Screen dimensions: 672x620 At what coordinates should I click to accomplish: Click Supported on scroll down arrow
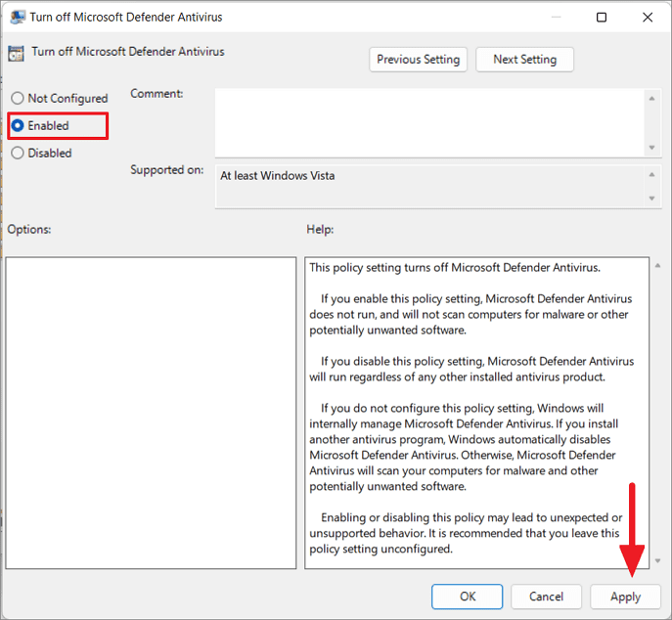point(651,199)
